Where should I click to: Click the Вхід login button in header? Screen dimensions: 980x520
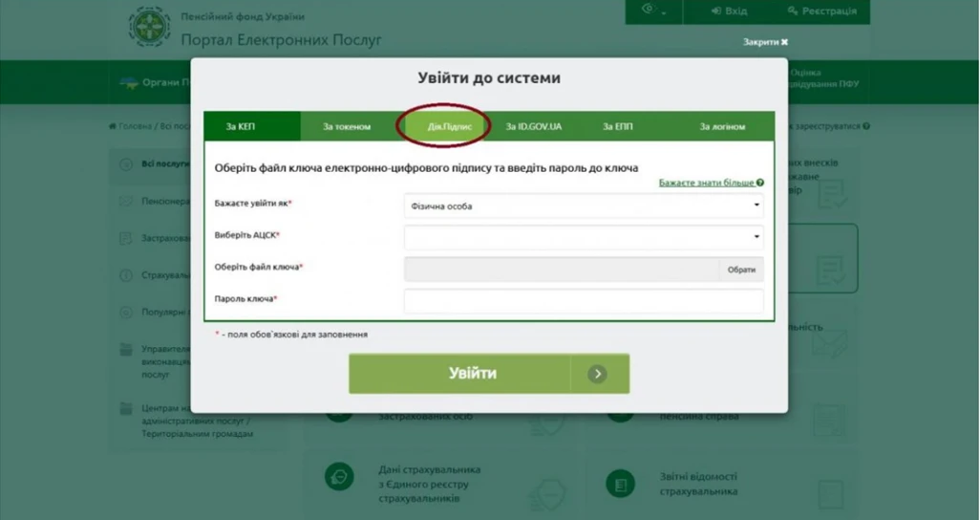(729, 11)
